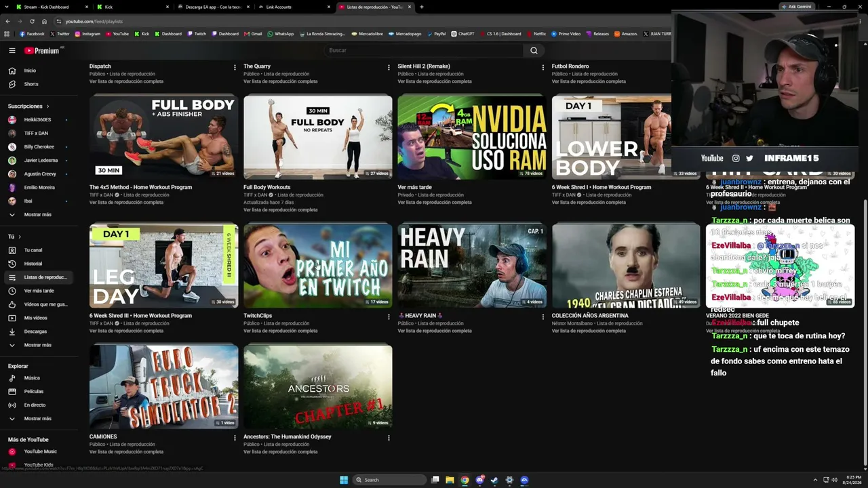The image size is (868, 488).
Task: Expand the Tú section header
Action: [x=14, y=237]
